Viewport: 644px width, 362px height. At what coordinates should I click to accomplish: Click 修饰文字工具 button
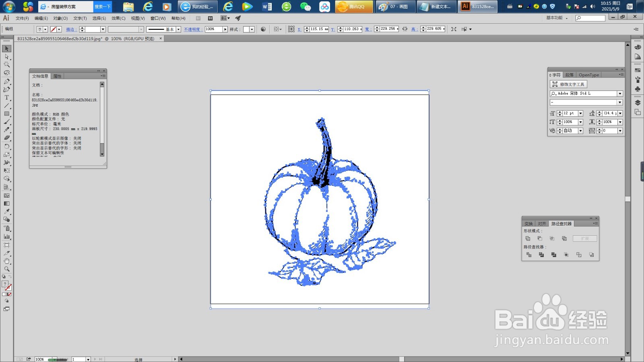[x=569, y=84]
